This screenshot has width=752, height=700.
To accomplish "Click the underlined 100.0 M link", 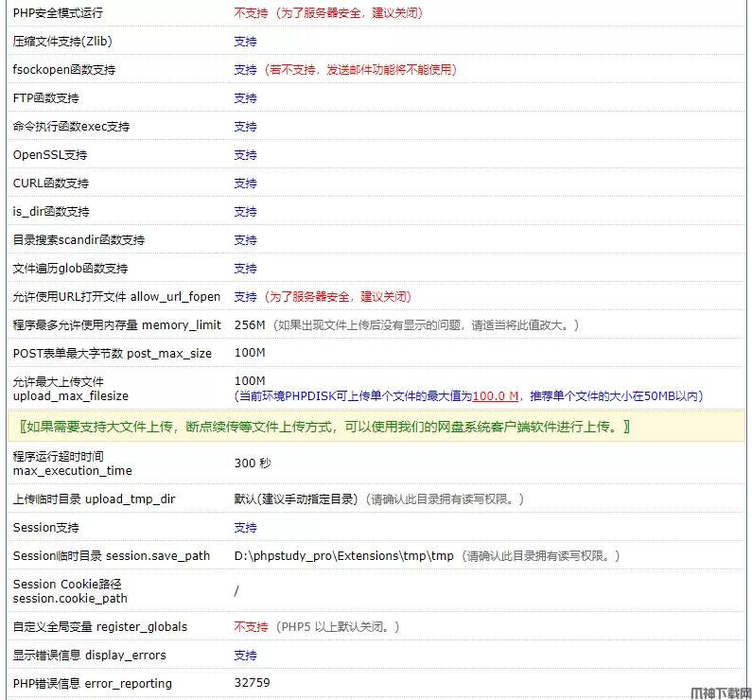I will (496, 396).
